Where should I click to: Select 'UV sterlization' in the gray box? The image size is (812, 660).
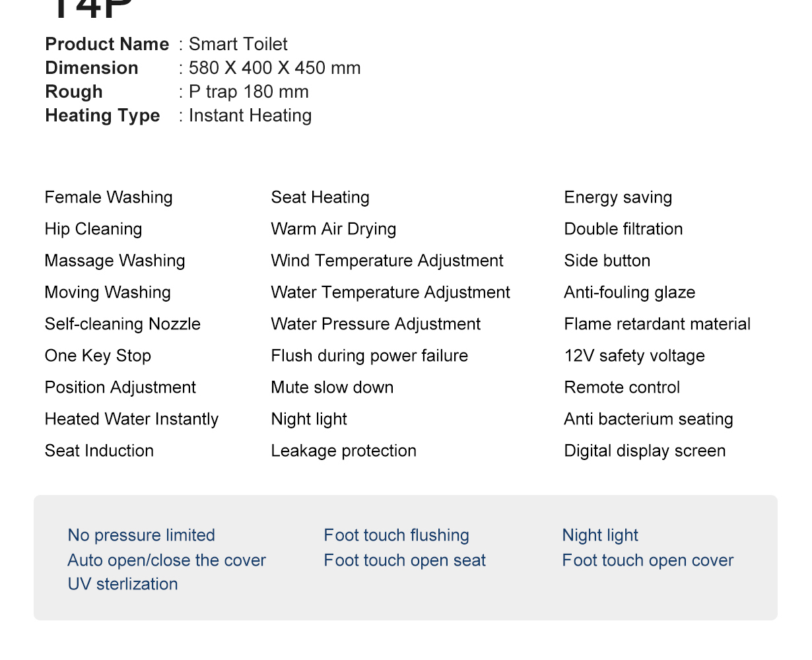tap(123, 584)
